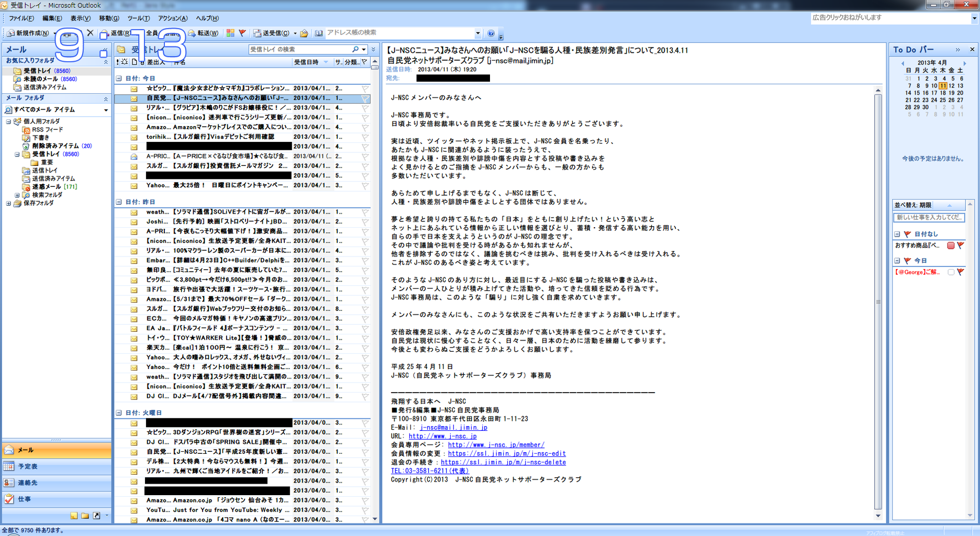The image size is (980, 536).
Task: Go to previous month in calendar
Action: coord(903,63)
